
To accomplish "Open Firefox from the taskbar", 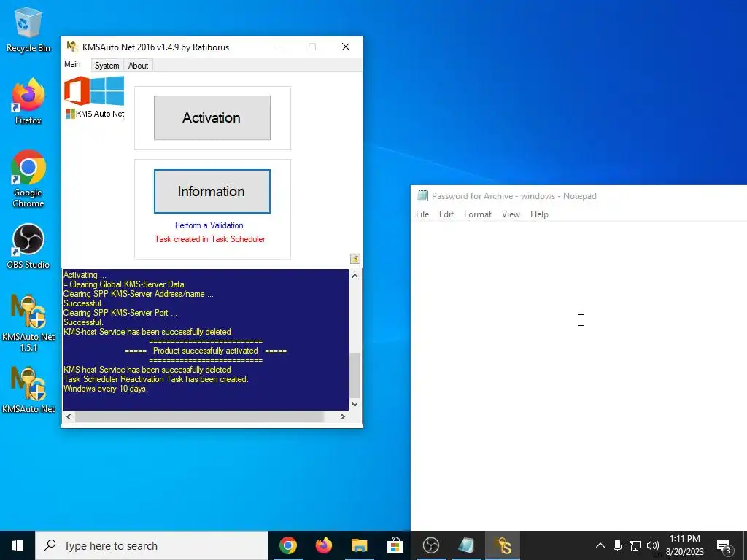I will [x=323, y=545].
